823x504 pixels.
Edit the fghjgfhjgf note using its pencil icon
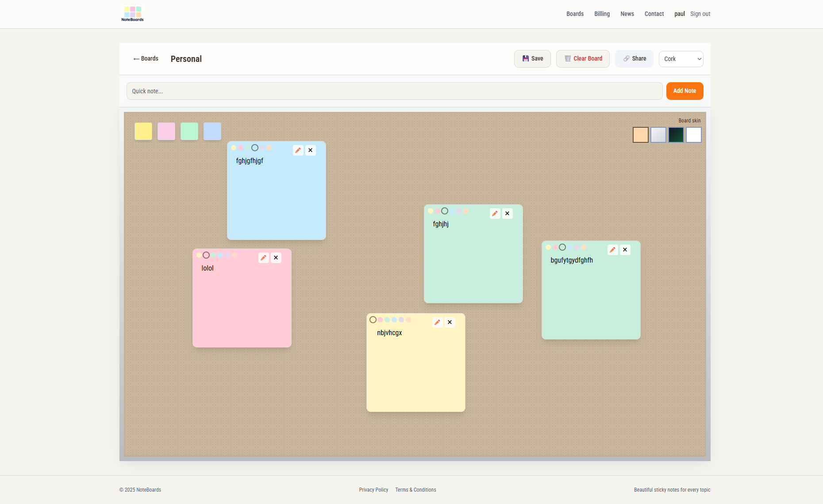pos(298,150)
